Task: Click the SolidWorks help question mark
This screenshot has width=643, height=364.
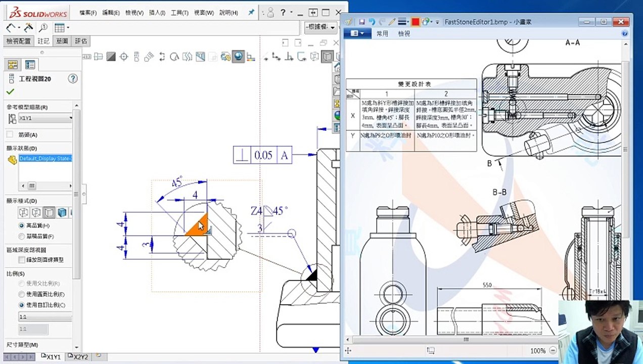Action: [x=283, y=13]
